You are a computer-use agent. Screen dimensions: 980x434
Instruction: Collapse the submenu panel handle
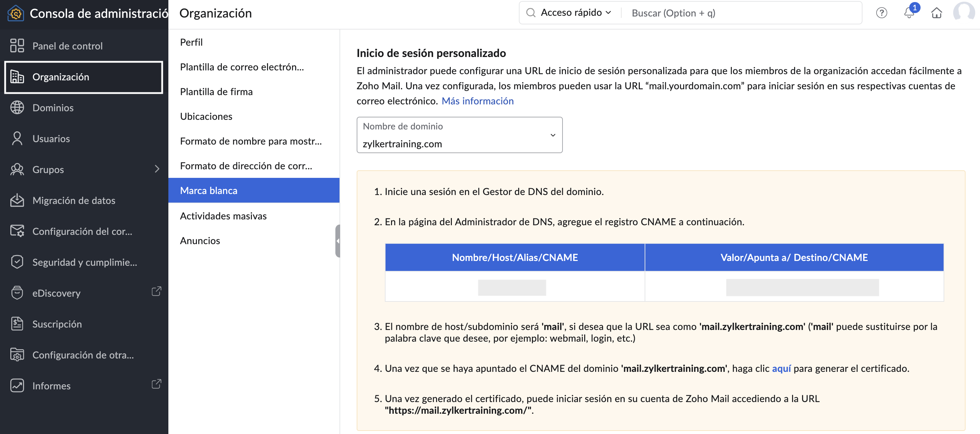point(337,241)
